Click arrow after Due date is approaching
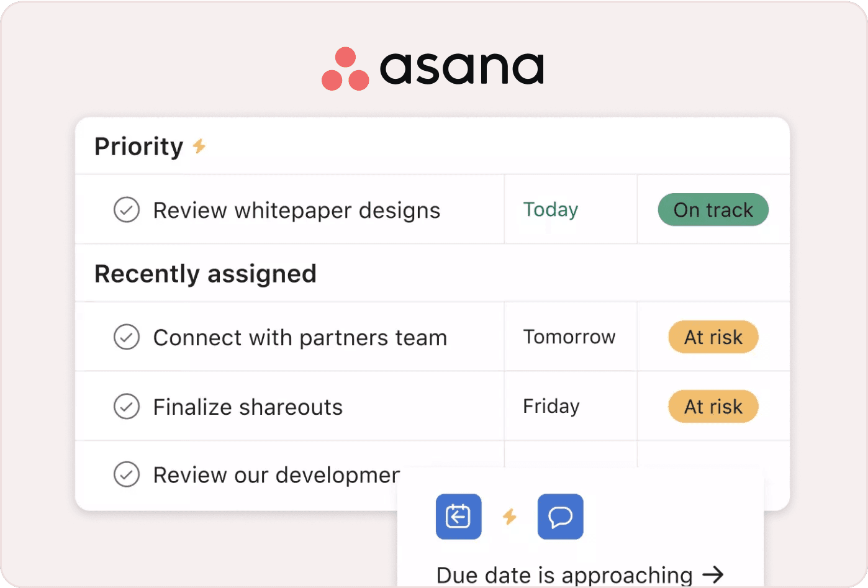 [713, 574]
